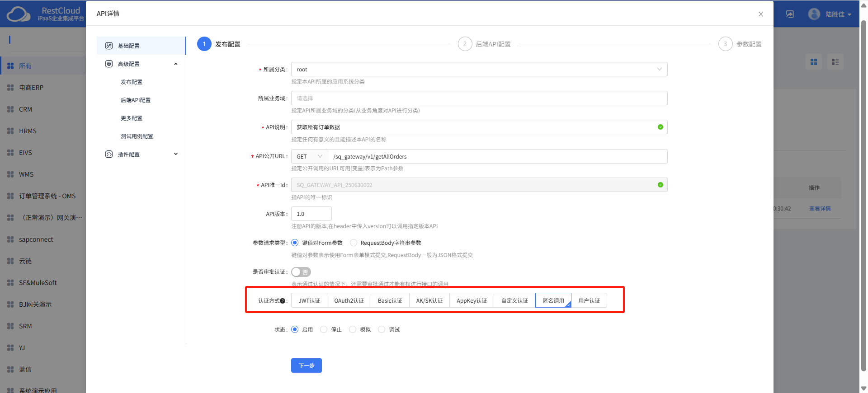This screenshot has width=868, height=393.
Task: Open the 所属分类 root dropdown
Action: (x=479, y=69)
